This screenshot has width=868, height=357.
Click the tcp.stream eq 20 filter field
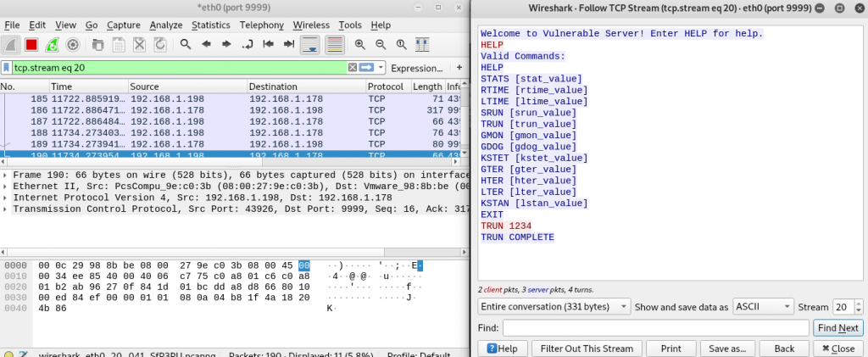[180, 68]
